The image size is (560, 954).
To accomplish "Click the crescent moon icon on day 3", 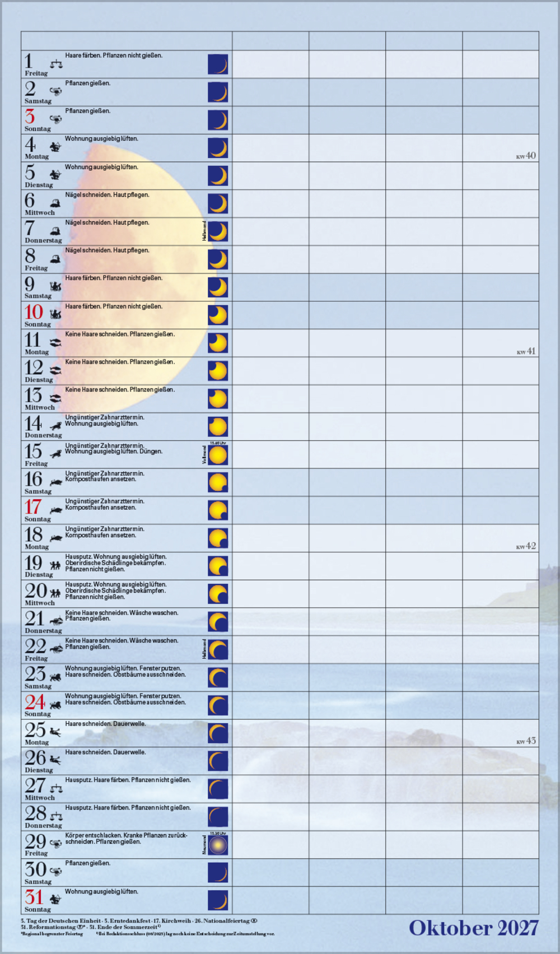I will tap(218, 120).
